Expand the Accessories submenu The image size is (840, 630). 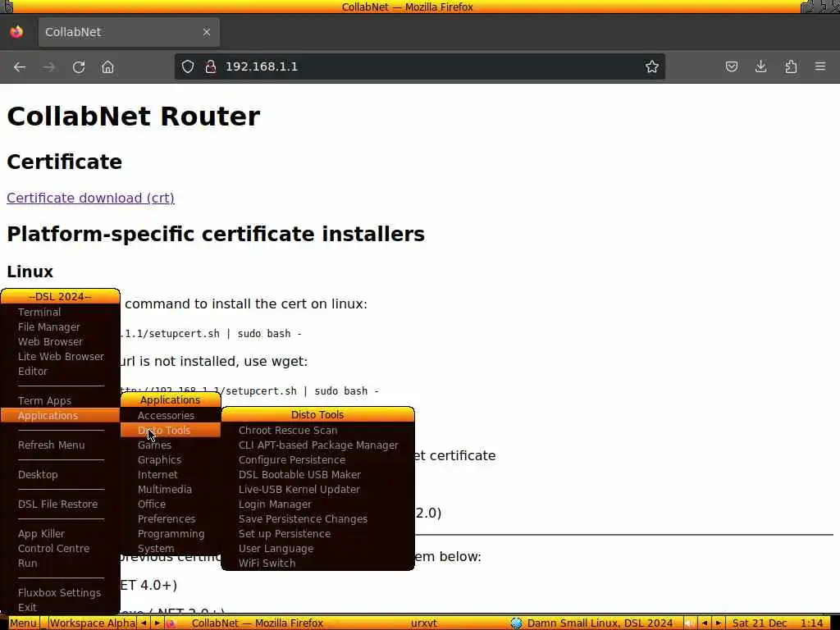point(171,415)
